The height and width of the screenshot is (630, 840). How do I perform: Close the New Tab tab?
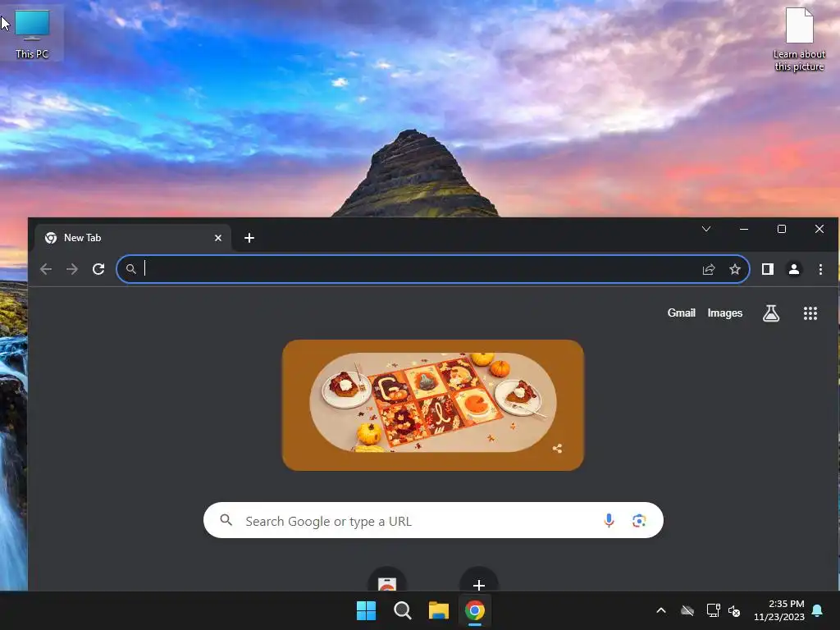(218, 238)
